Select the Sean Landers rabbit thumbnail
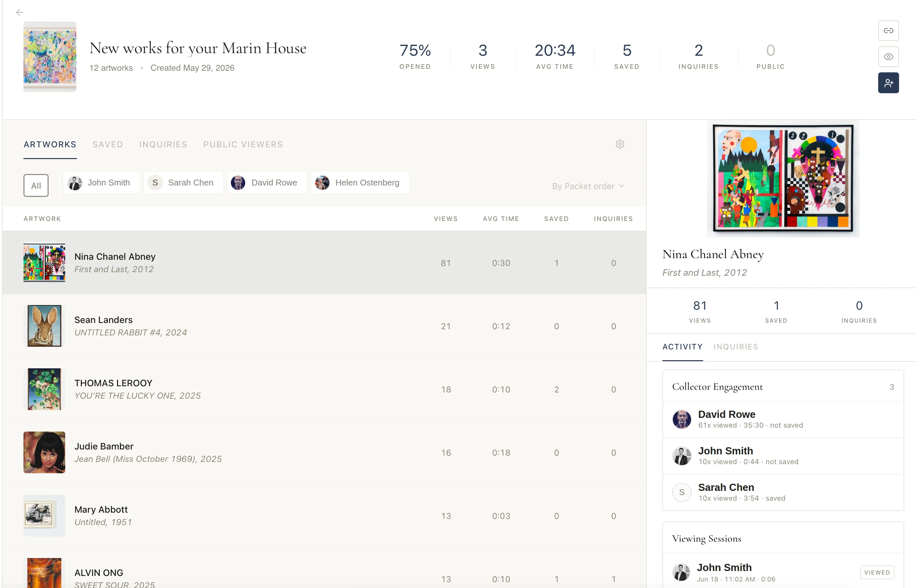916x588 pixels. [44, 326]
